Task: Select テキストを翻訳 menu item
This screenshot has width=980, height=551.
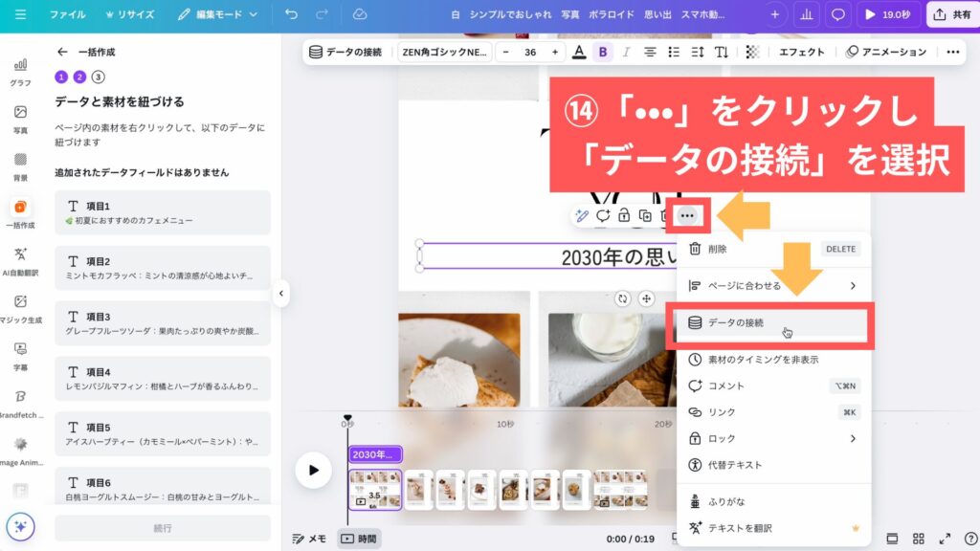Action: 773,528
